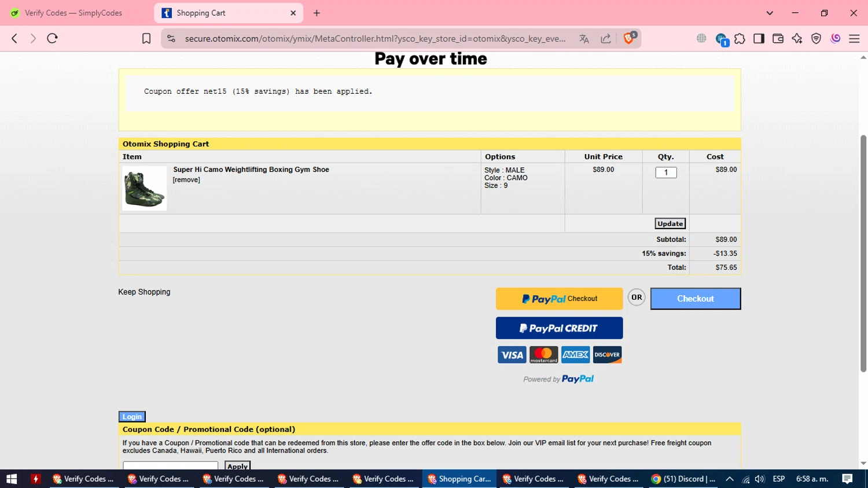
Task: Click the scrollbar down arrow
Action: click(863, 464)
